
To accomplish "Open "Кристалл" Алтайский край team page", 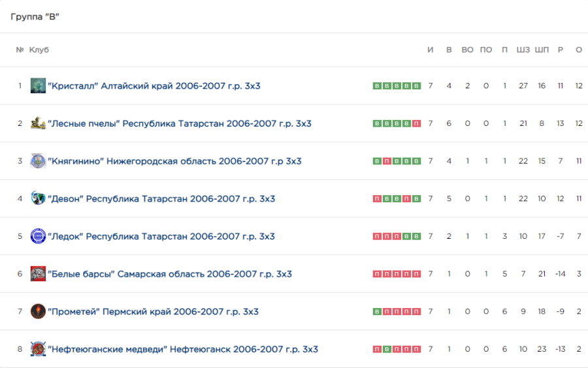I will pyautogui.click(x=154, y=85).
